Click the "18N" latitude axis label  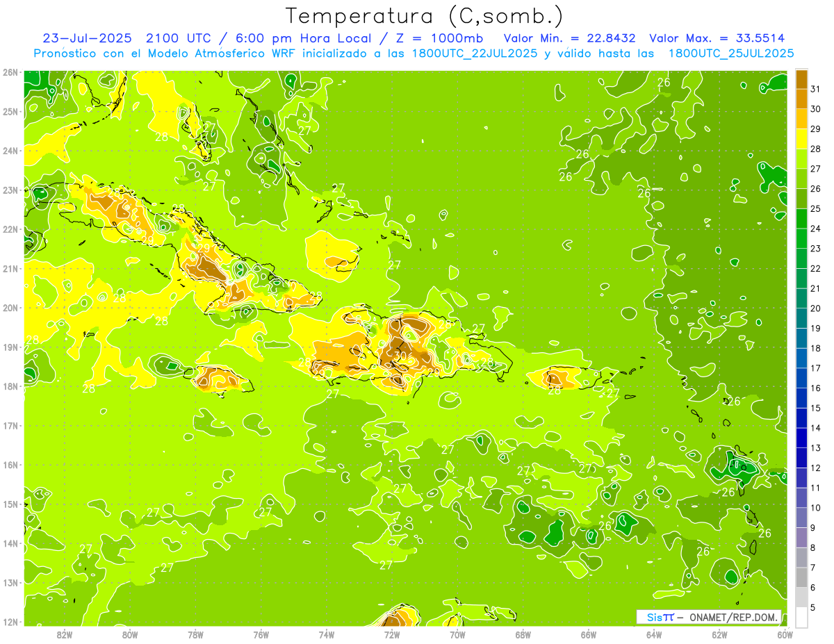[10, 386]
